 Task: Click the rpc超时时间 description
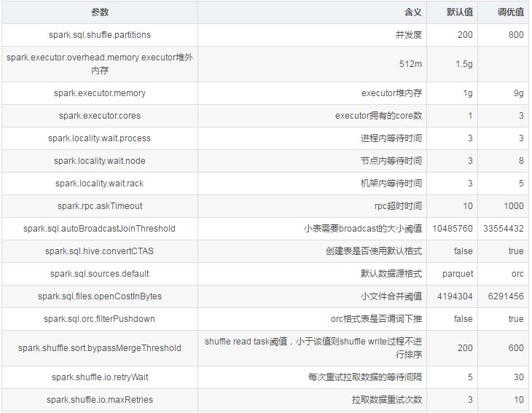click(x=399, y=206)
